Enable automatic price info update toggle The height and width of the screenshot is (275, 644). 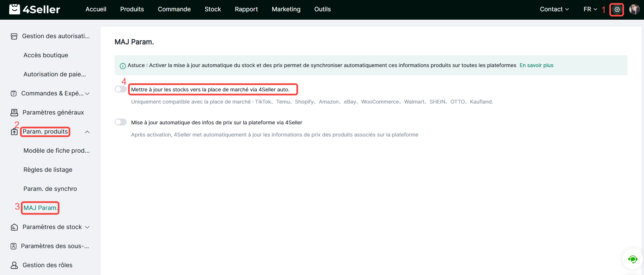tap(121, 122)
